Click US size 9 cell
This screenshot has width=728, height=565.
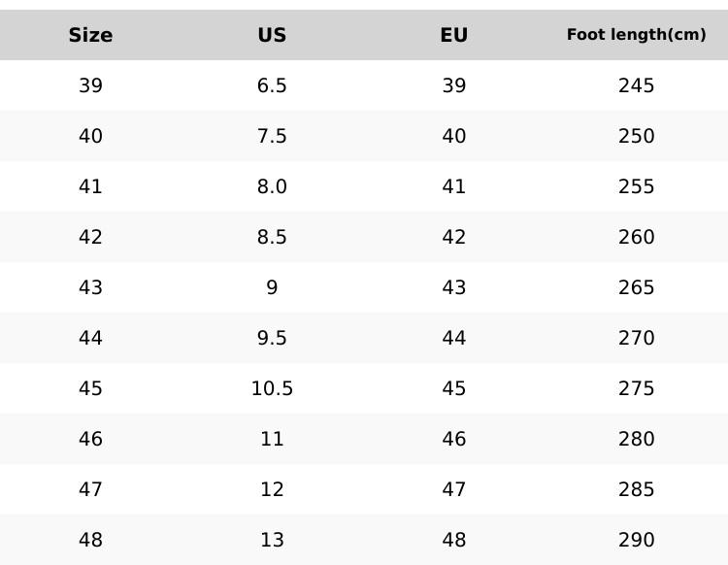(272, 287)
